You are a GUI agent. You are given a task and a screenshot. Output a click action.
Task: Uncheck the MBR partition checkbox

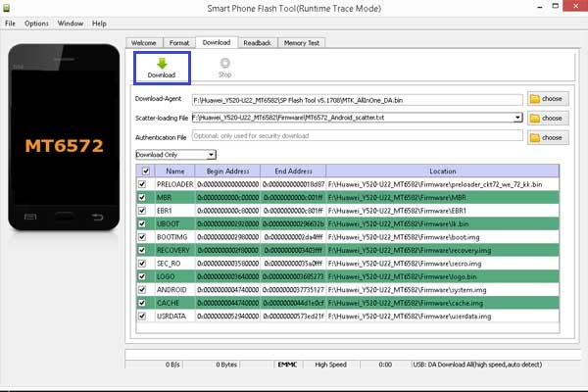pyautogui.click(x=142, y=197)
